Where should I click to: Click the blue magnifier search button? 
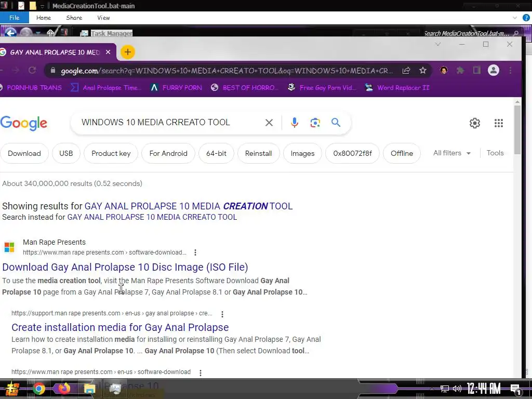336,123
